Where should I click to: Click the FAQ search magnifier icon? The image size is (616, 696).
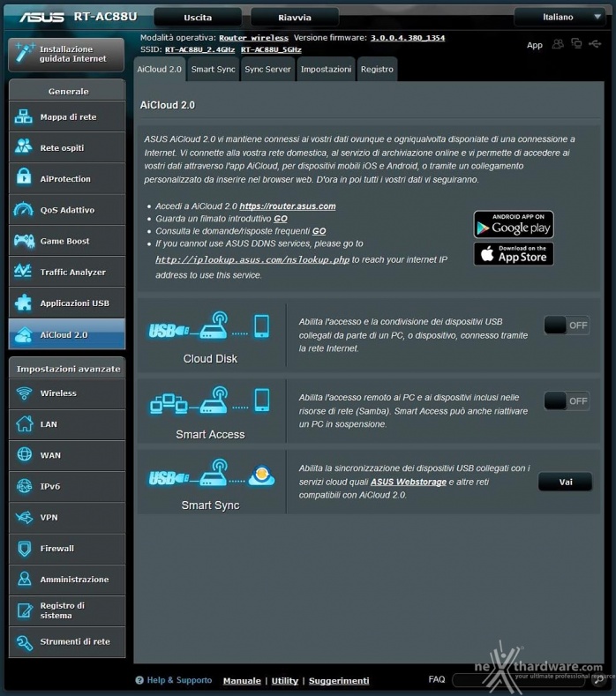598,679
